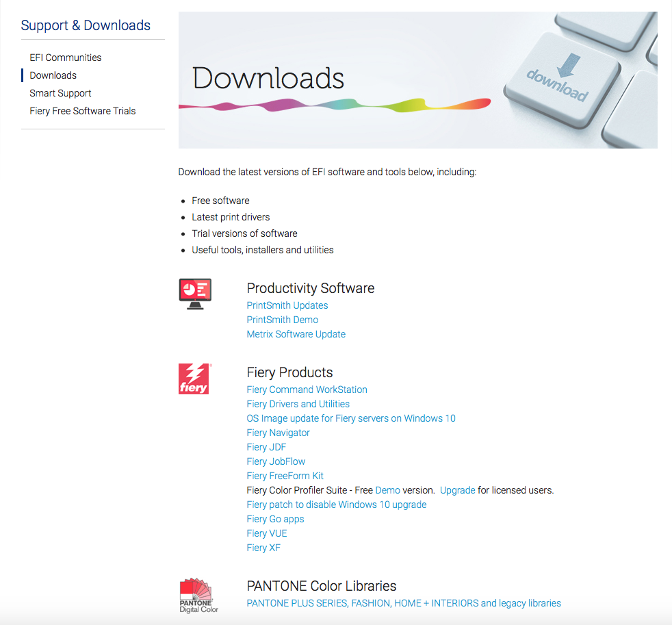The image size is (672, 625).
Task: Click the Productivity Software monitor icon
Action: (x=195, y=294)
